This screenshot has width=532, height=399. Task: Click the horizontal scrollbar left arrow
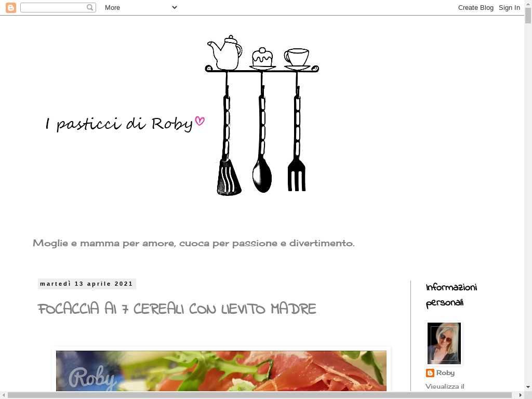pyautogui.click(x=4, y=395)
